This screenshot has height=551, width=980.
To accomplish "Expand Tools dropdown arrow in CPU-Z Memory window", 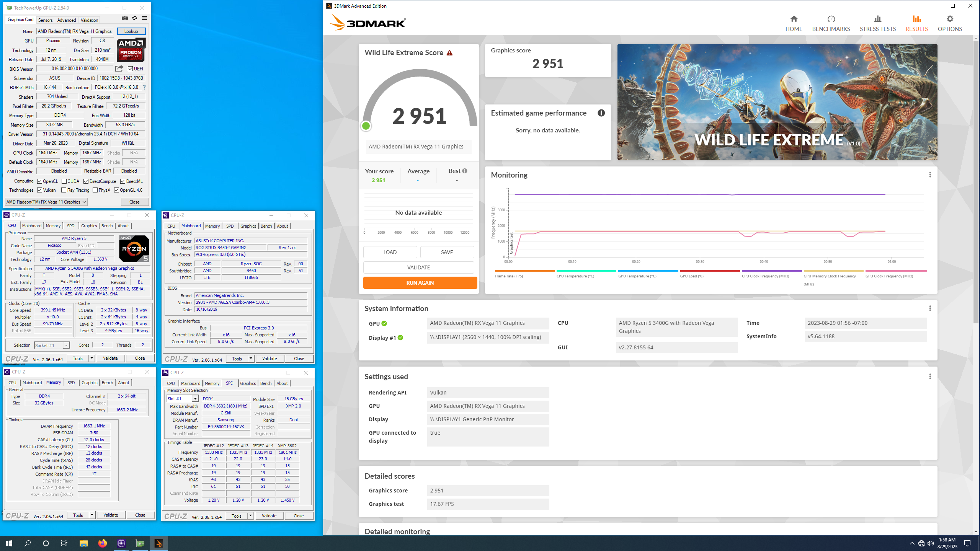I will 92,515.
